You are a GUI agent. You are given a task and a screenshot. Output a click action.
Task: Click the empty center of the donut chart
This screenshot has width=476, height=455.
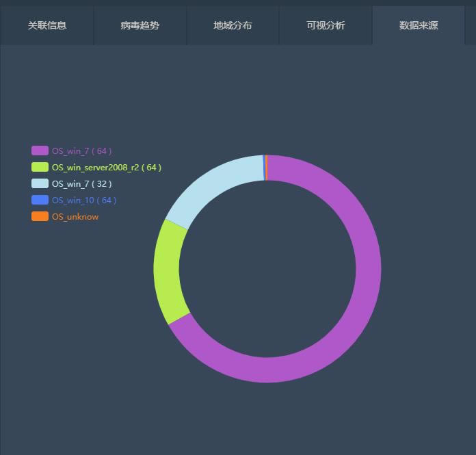(267, 269)
